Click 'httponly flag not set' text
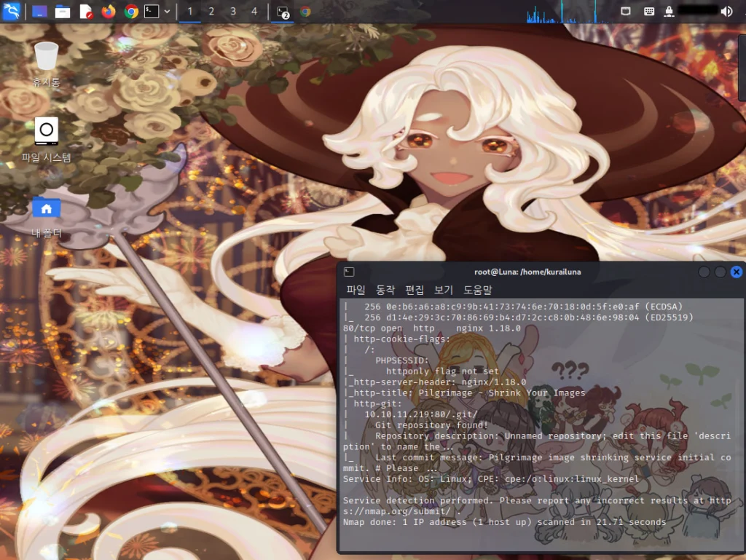Screen dimensions: 746x560 point(442,371)
